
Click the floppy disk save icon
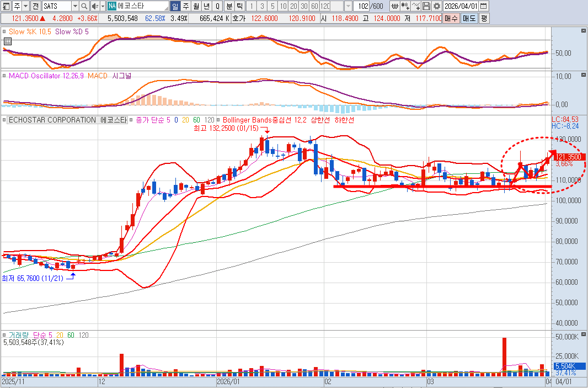pyautogui.click(x=426, y=6)
